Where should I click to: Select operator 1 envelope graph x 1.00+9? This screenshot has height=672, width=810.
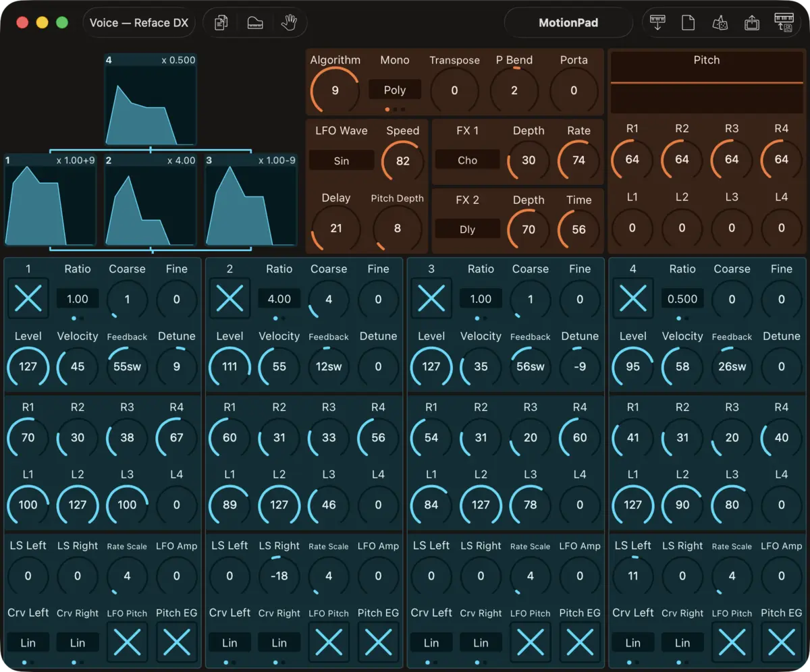(50, 200)
